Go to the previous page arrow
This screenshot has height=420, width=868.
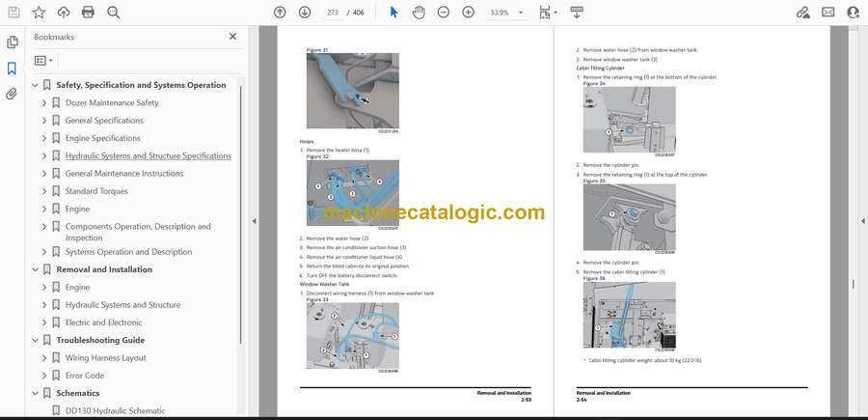coord(280,13)
